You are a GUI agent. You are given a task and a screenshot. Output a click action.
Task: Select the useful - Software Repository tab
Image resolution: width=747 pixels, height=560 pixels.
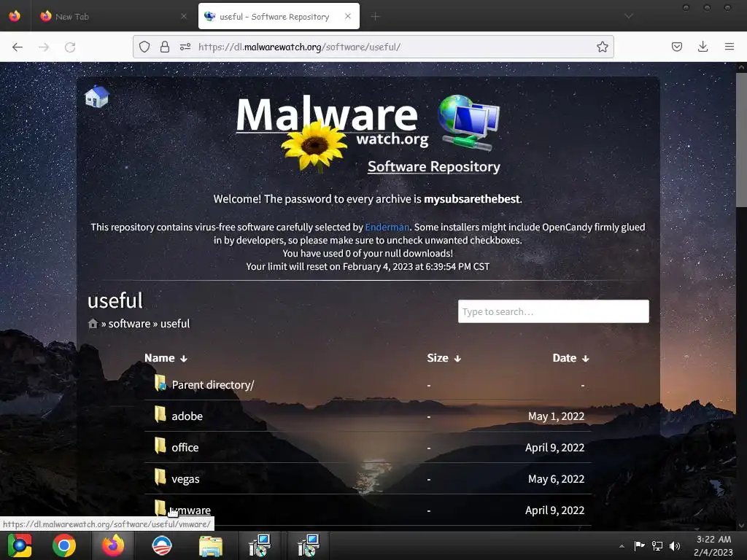(x=279, y=16)
